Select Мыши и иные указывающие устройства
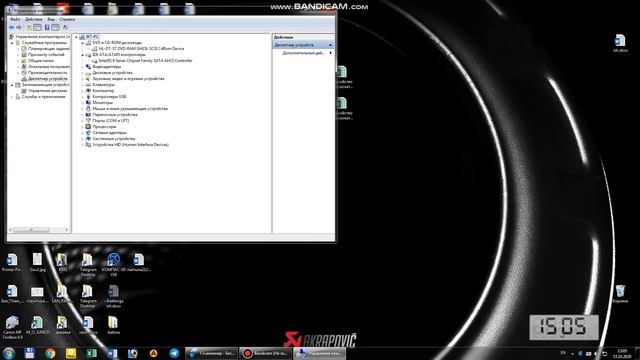640x360 pixels. [130, 109]
